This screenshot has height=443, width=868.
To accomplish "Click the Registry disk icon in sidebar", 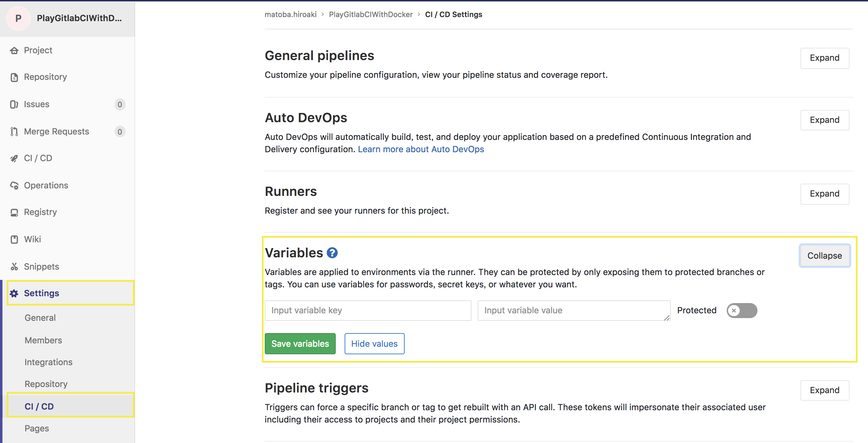I will 14,213.
